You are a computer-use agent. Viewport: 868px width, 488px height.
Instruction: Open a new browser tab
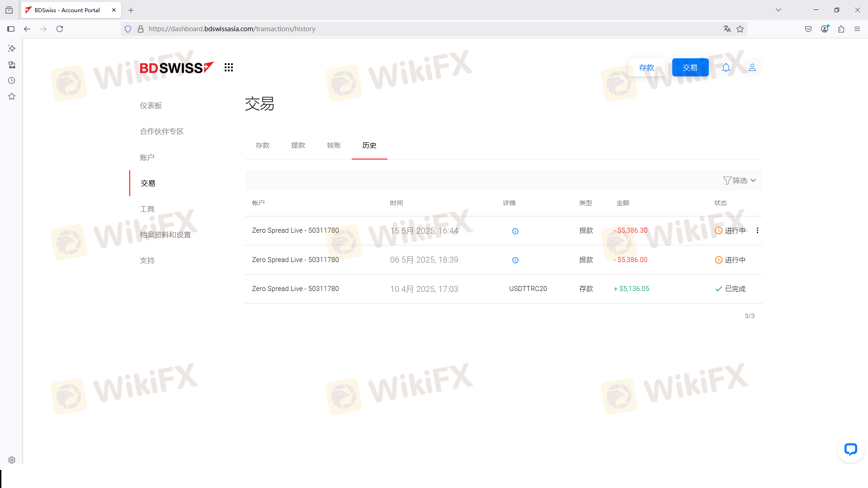pos(131,10)
